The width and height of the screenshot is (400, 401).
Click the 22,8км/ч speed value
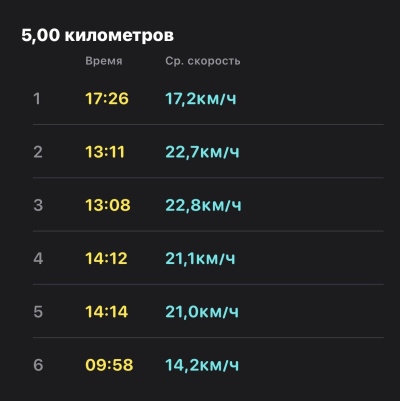coord(203,205)
